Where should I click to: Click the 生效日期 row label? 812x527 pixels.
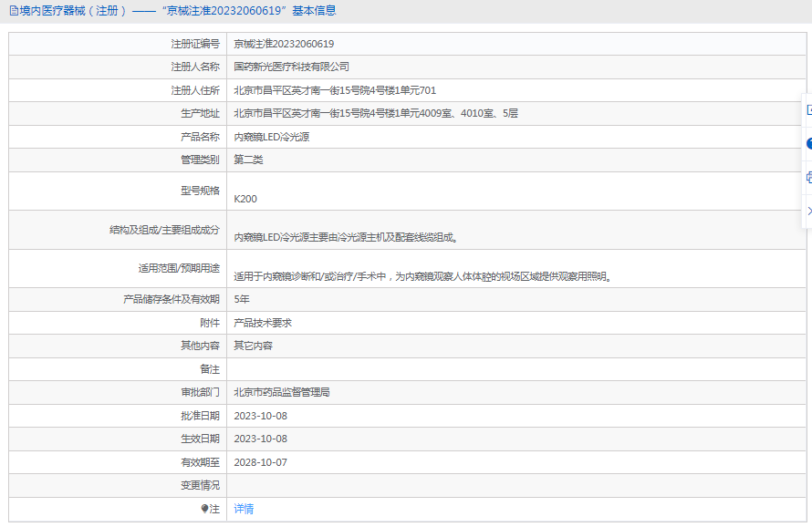click(x=200, y=439)
